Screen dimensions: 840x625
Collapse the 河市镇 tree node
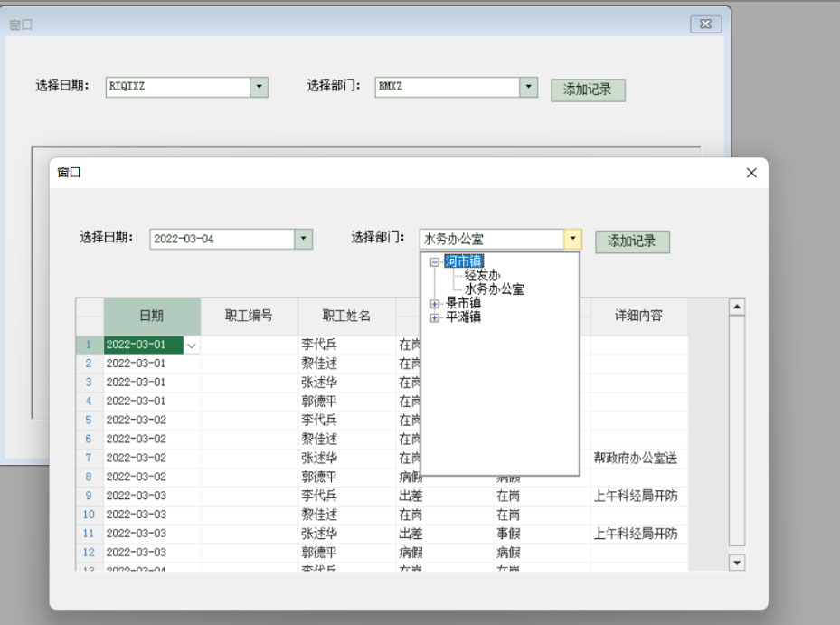coord(435,262)
